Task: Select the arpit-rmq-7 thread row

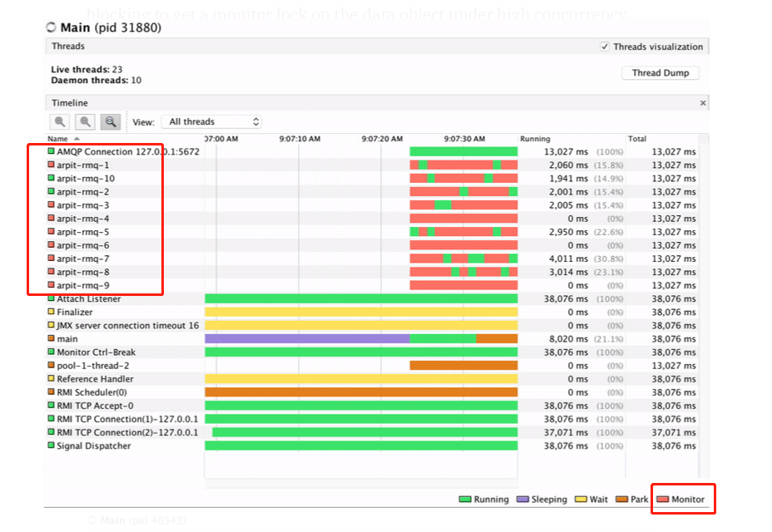Action: [x=372, y=259]
